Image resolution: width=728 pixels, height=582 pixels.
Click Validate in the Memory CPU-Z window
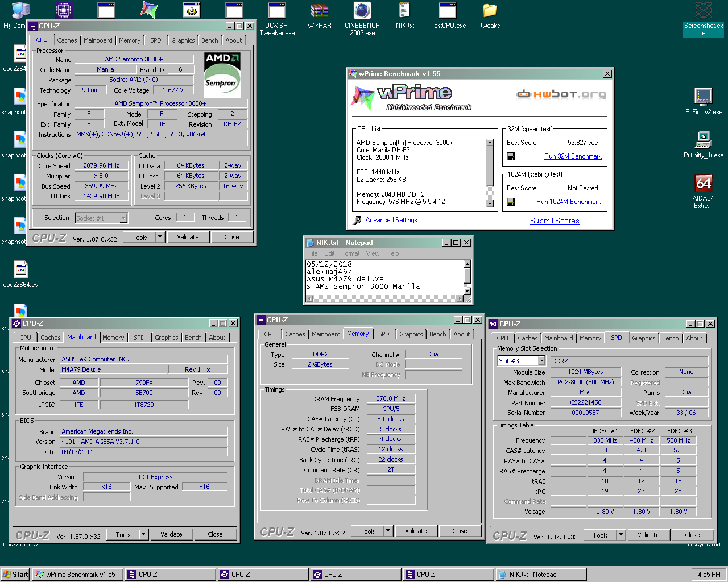[x=416, y=531]
